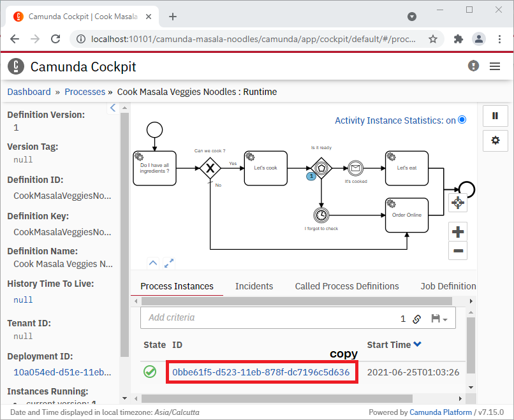Click the address bar URL
The width and height of the screenshot is (514, 420).
[x=253, y=39]
